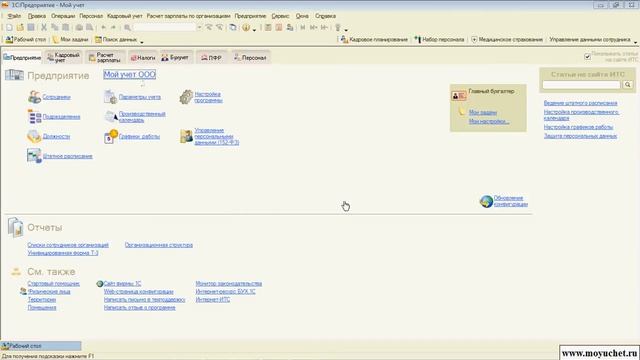Click the Настройка программы gear icon
The image size is (640, 360).
pos(186,97)
